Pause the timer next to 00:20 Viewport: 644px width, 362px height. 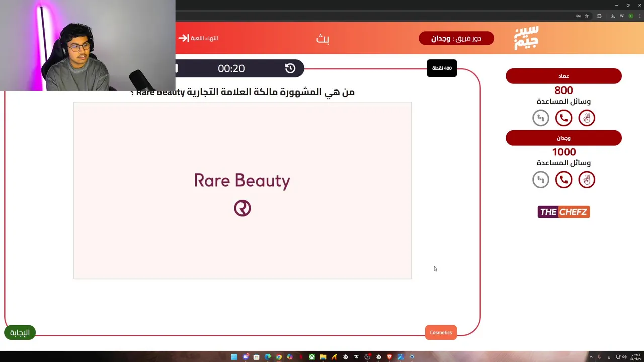177,68
